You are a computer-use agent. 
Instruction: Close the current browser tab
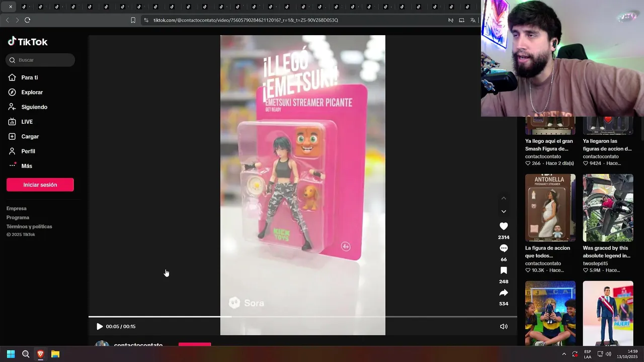click(10, 7)
